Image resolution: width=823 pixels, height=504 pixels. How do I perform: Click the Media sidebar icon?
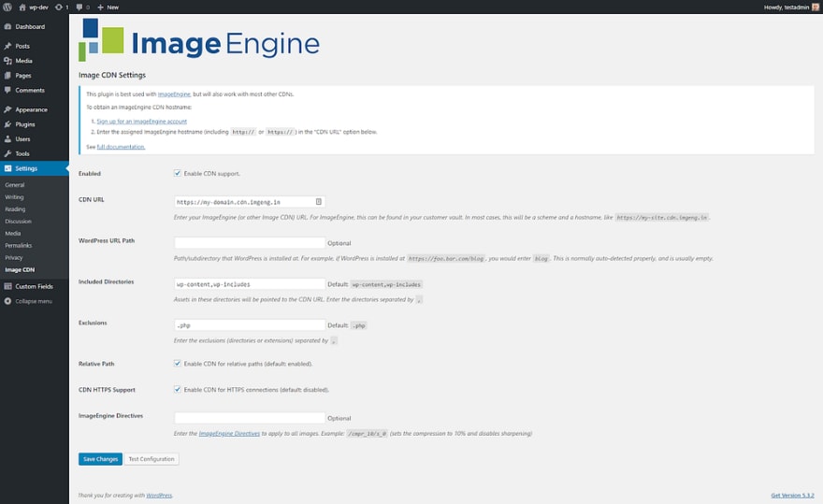pos(7,61)
